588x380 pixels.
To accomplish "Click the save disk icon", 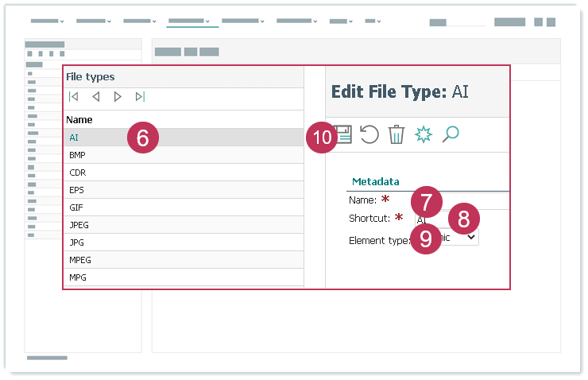I will click(343, 135).
